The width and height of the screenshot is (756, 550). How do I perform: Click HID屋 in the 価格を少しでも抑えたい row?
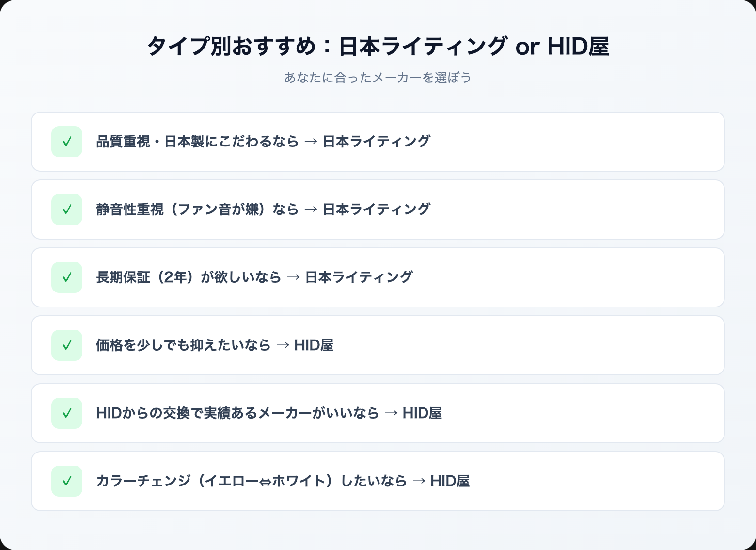point(314,345)
